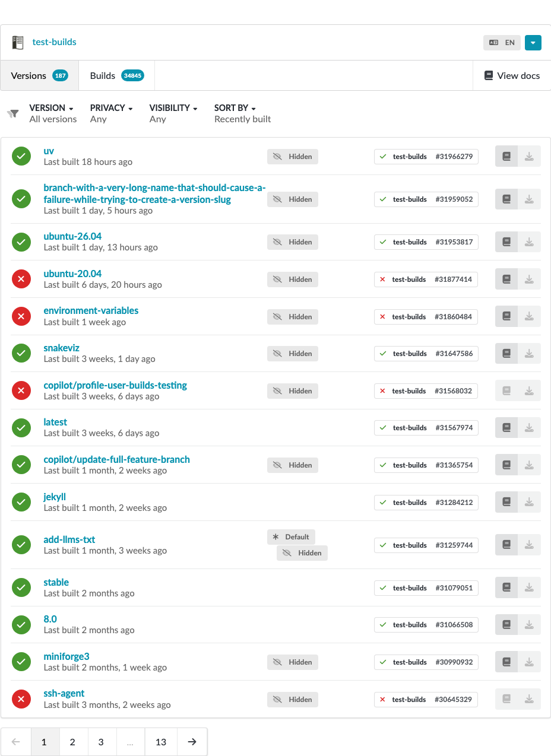Go to page 13 of versions
Image resolution: width=551 pixels, height=756 pixels.
click(161, 742)
